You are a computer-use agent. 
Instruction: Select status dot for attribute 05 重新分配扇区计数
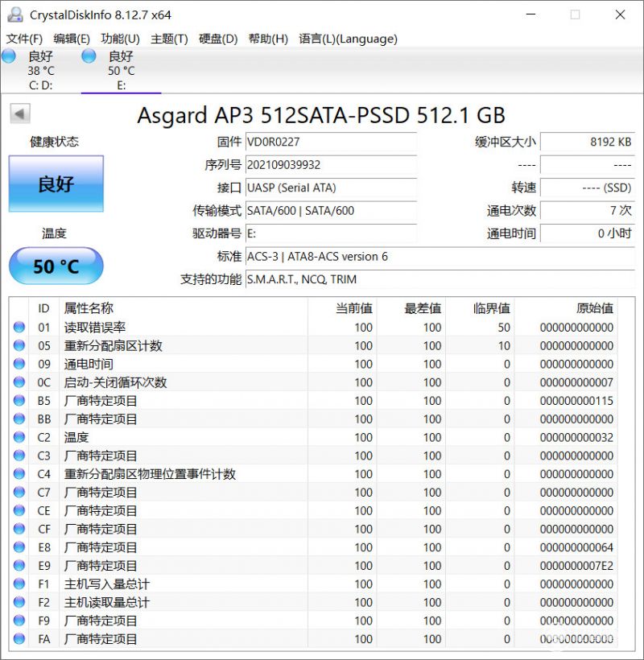pyautogui.click(x=19, y=345)
